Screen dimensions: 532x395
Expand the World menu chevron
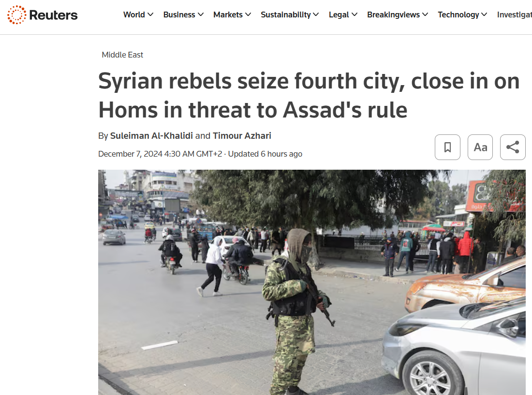150,15
